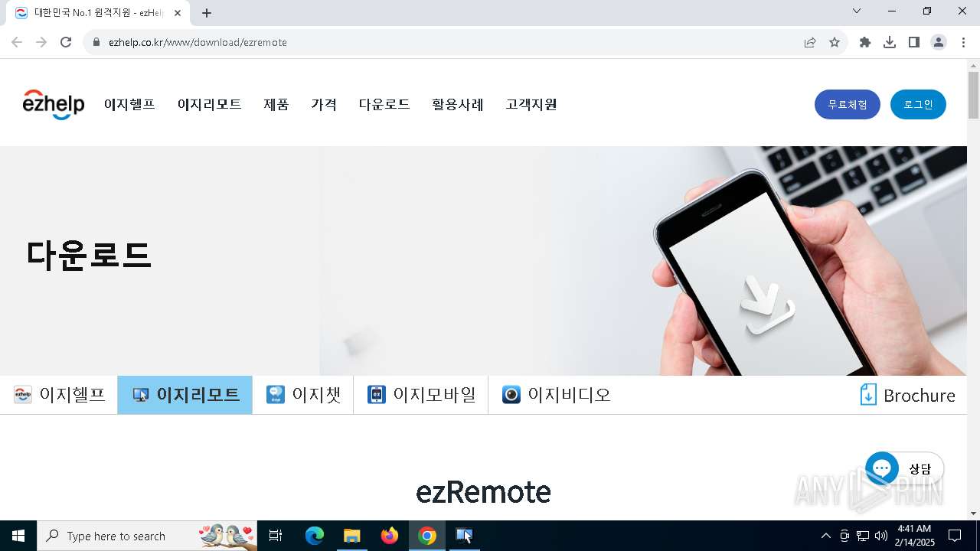
Task: Show hidden system tray icons
Action: [825, 536]
